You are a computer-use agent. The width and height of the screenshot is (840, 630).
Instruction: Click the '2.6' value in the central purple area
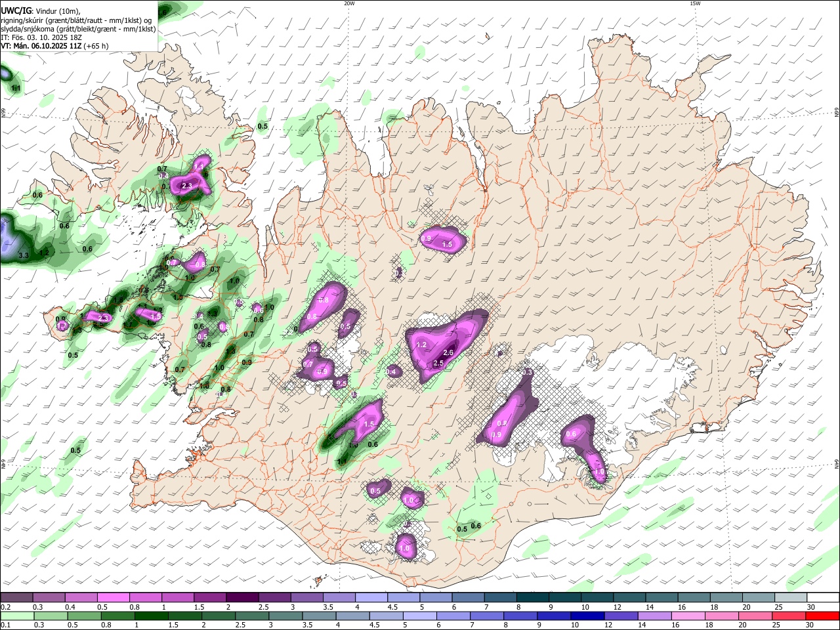[x=449, y=353]
